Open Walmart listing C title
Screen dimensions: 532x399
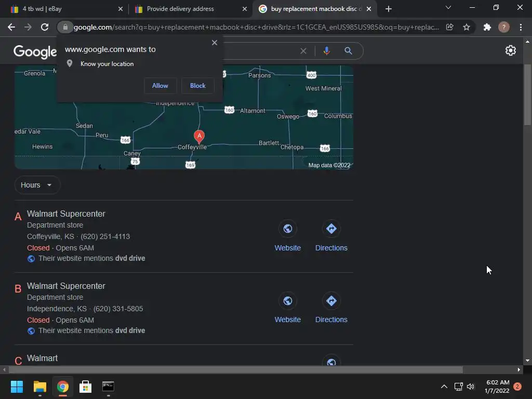[x=43, y=358]
